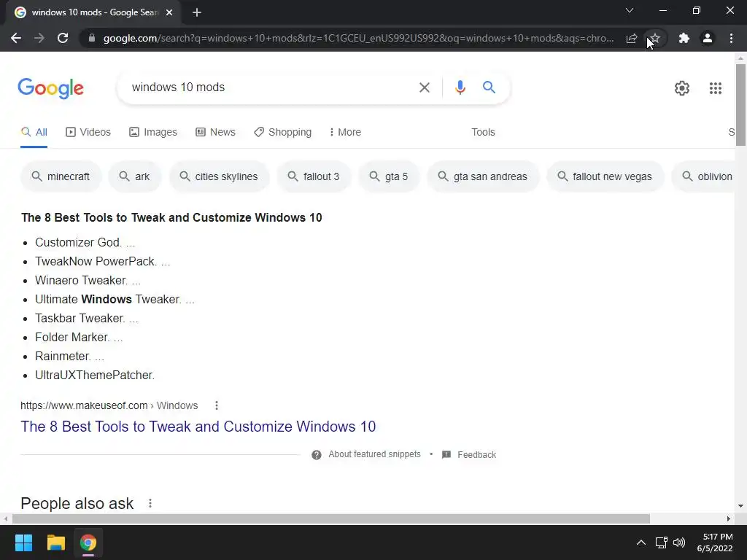Click the Rainmeter list item
Viewport: 747px width, 560px height.
coord(69,356)
